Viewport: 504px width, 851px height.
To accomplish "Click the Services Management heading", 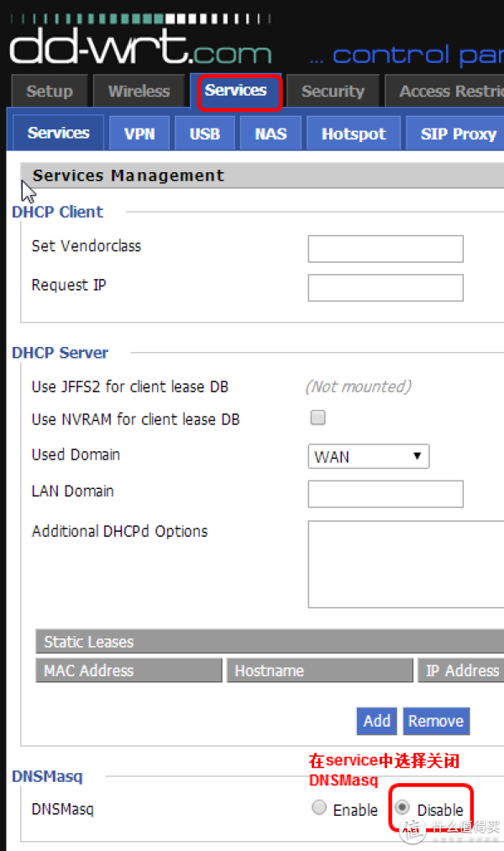I will [x=128, y=176].
